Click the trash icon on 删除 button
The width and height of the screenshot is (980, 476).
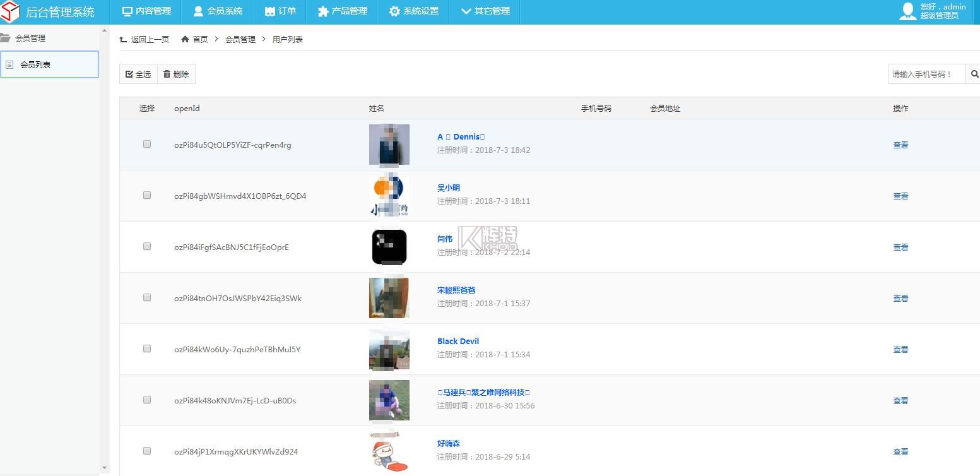coord(167,74)
